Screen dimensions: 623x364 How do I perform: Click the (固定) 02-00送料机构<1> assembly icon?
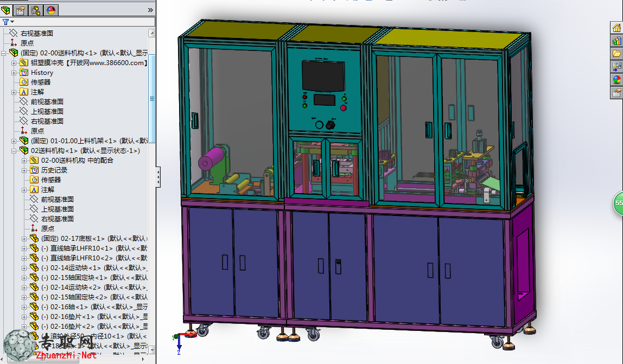[14, 53]
